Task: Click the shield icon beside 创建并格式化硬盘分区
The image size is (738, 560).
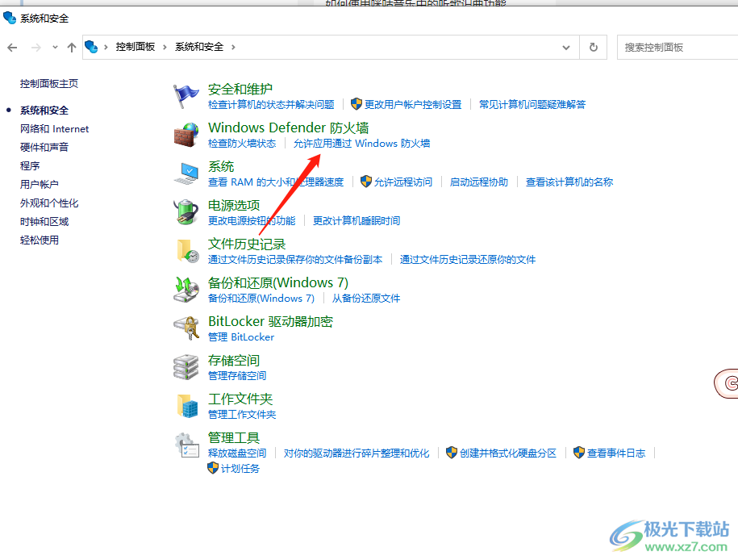Action: point(452,453)
